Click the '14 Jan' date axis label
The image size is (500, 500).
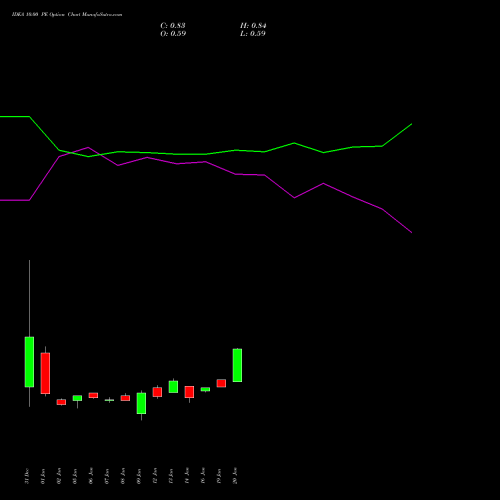187,476
